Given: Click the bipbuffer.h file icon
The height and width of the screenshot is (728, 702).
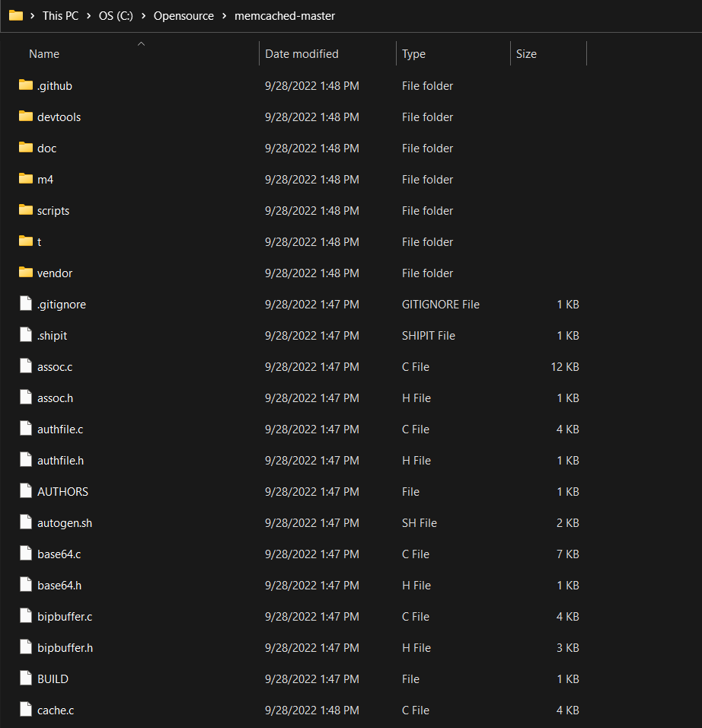Looking at the screenshot, I should coord(26,647).
